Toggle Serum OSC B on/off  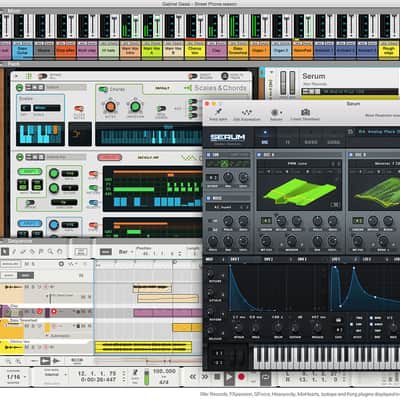pos(350,155)
